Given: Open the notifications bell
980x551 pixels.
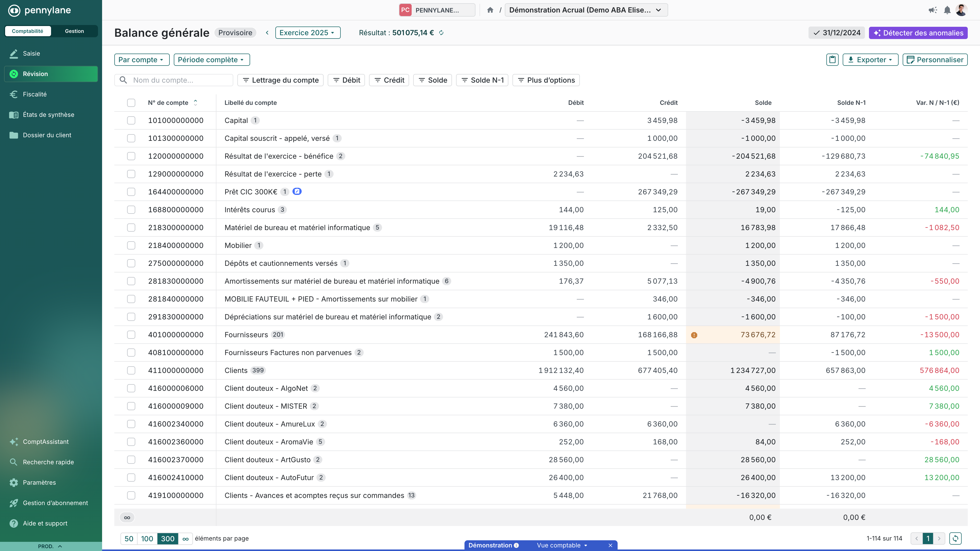Looking at the screenshot, I should pos(947,10).
